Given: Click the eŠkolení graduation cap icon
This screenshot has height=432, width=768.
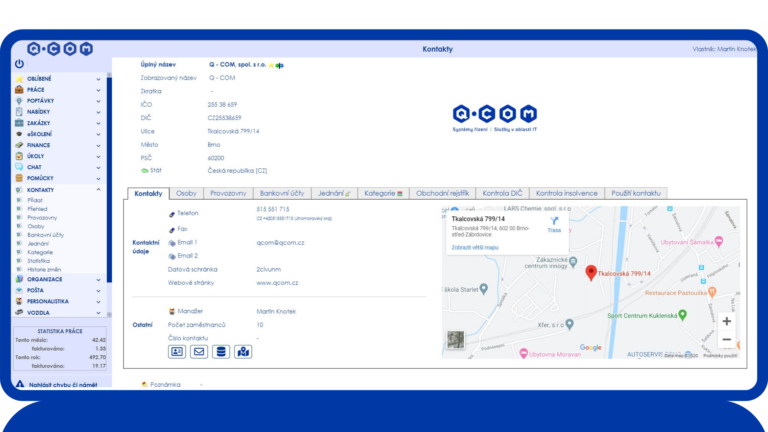Looking at the screenshot, I should click(x=19, y=134).
